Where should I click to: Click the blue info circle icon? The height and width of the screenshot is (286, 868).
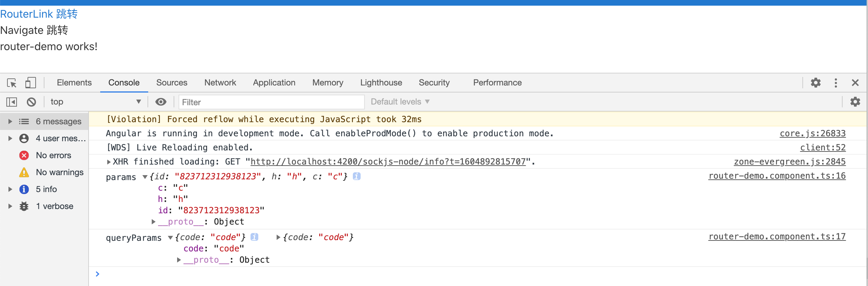pos(24,189)
